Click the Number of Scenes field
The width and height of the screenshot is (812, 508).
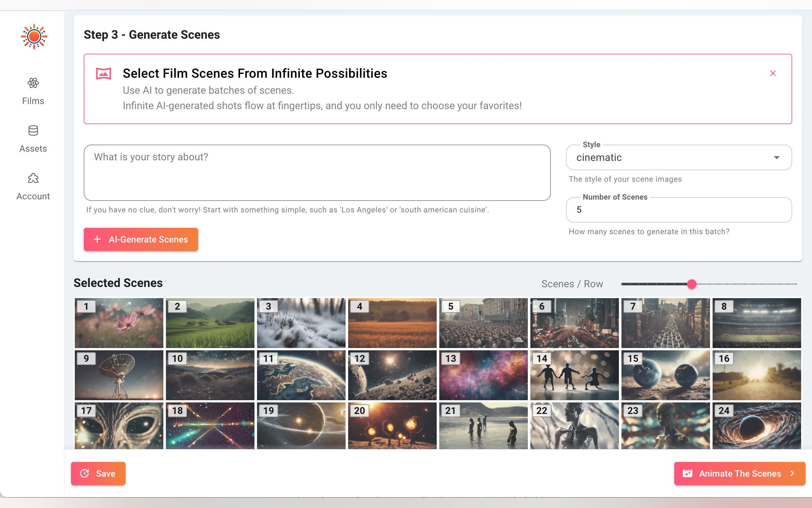point(679,210)
